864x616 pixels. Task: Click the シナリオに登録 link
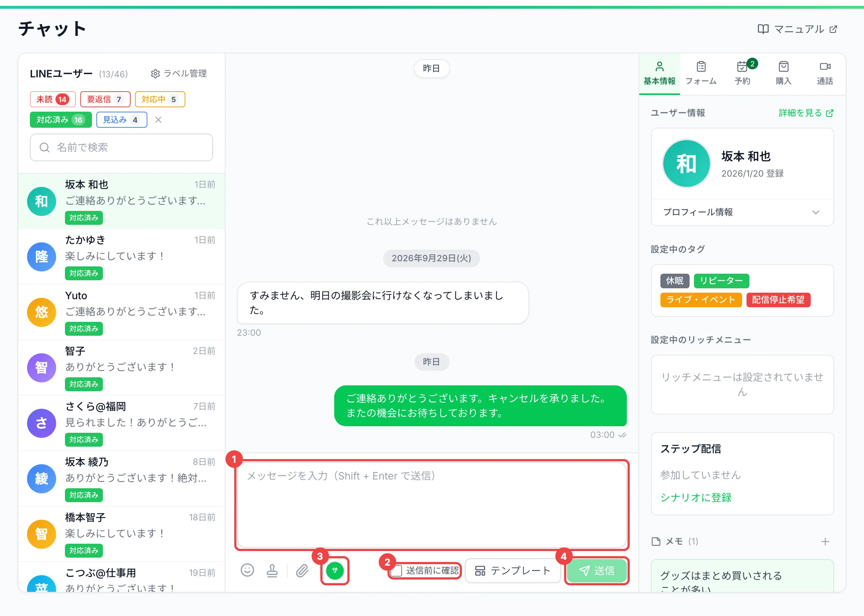pyautogui.click(x=695, y=497)
